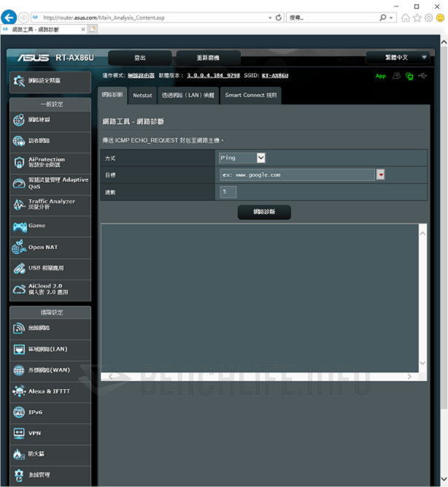448x487 pixels.
Task: Click the 登出 logout button
Action: pyautogui.click(x=140, y=58)
